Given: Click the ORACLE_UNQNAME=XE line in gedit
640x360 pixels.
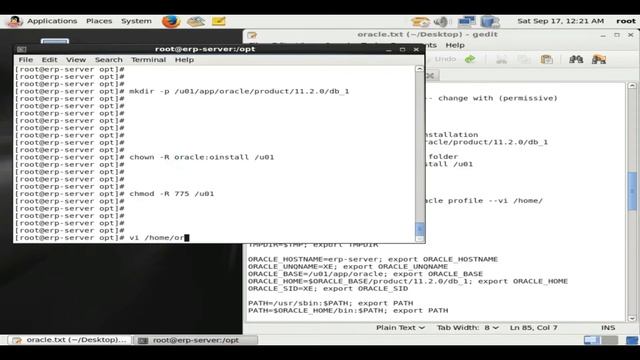Looking at the screenshot, I should pyautogui.click(x=348, y=267).
